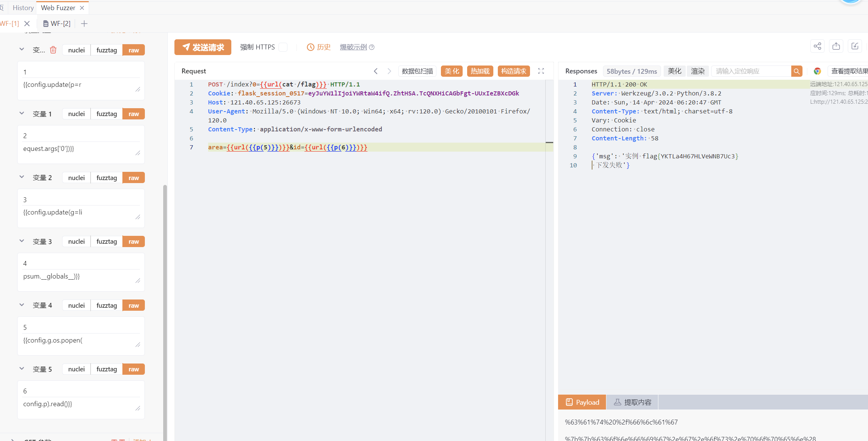Select raw mode for 变量 1
Image resolution: width=868 pixels, height=441 pixels.
134,114
